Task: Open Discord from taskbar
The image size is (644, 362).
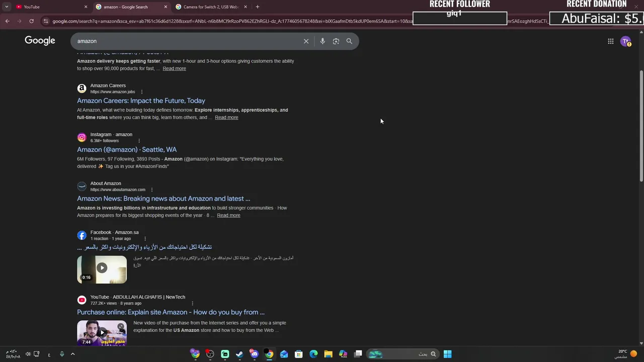Action: [254, 354]
